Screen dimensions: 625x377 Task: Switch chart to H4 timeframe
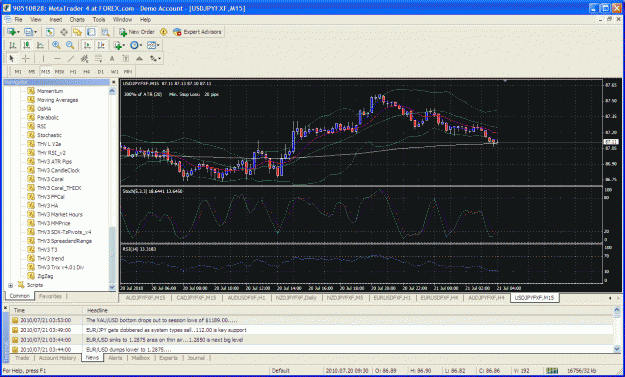pyautogui.click(x=87, y=72)
